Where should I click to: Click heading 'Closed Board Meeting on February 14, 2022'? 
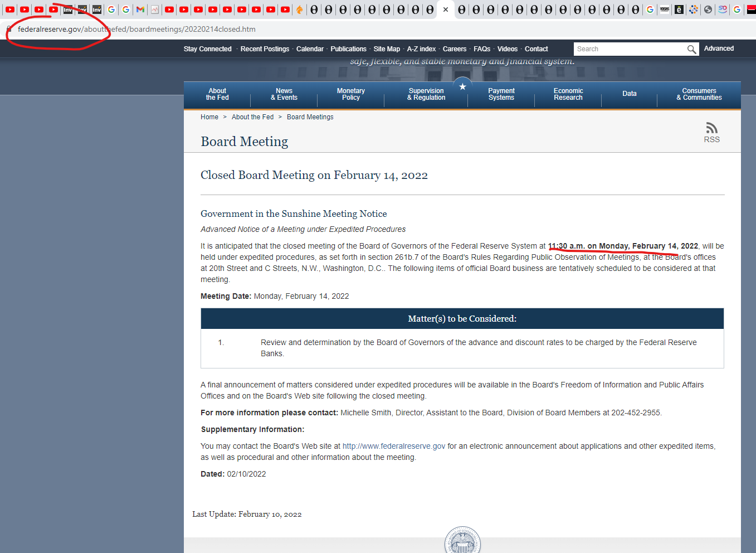click(x=314, y=176)
